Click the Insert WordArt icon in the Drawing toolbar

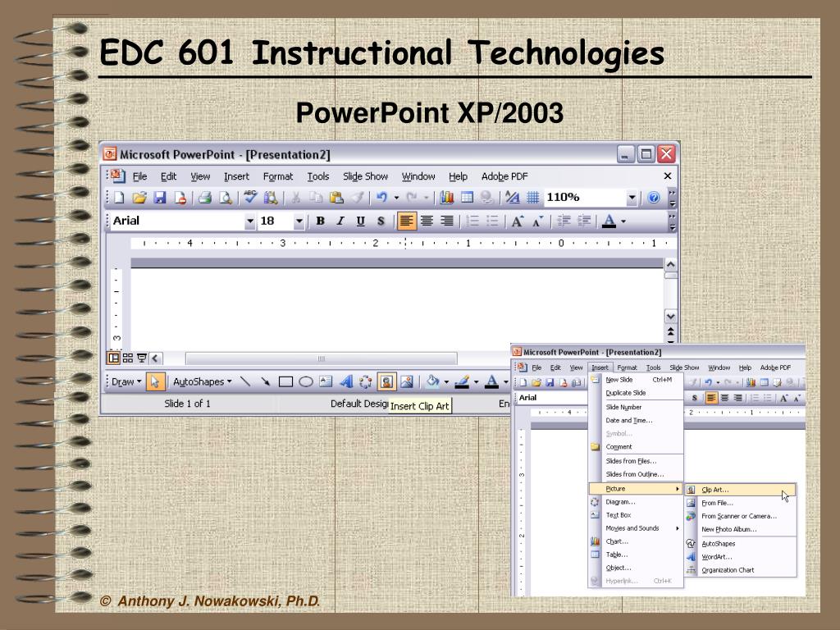346,381
